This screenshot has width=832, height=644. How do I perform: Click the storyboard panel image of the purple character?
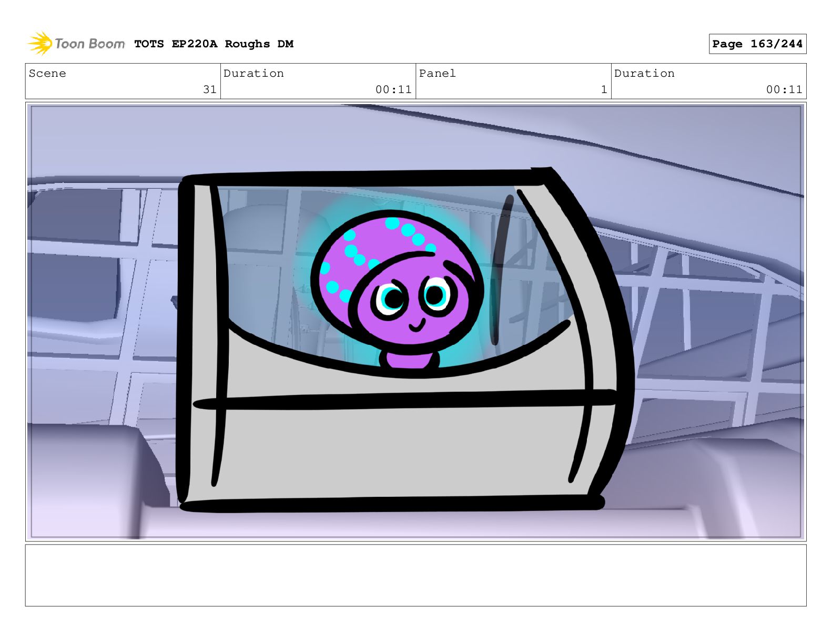[x=415, y=322]
